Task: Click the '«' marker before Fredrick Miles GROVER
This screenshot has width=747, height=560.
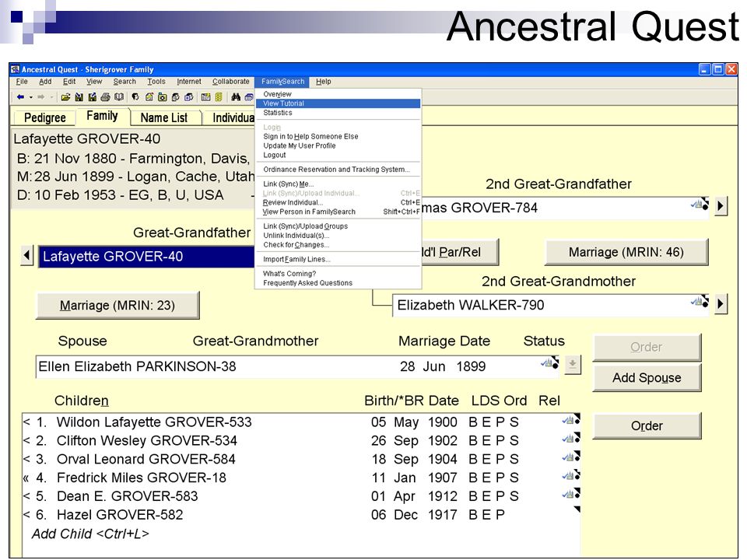Action: [x=26, y=478]
